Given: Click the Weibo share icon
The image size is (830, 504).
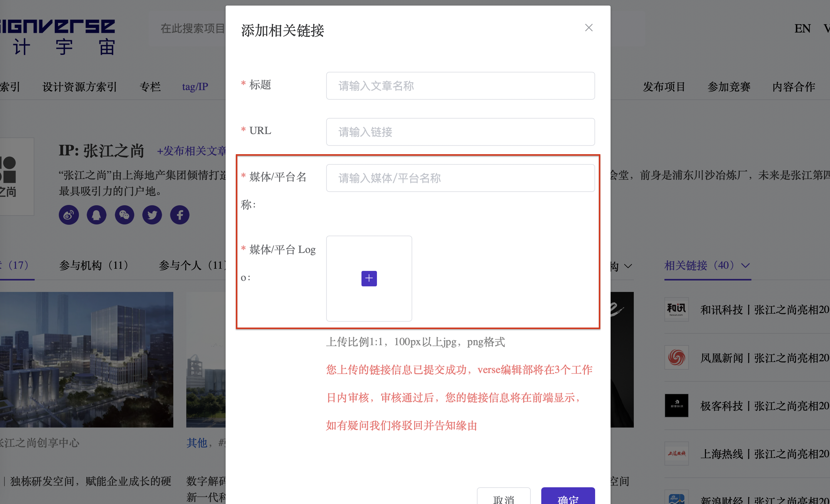Looking at the screenshot, I should click(69, 215).
